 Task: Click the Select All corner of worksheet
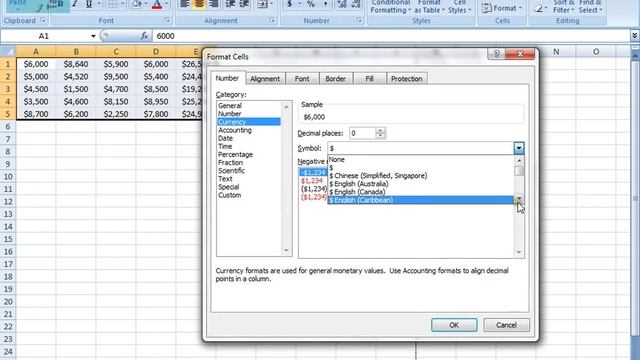(x=8, y=51)
